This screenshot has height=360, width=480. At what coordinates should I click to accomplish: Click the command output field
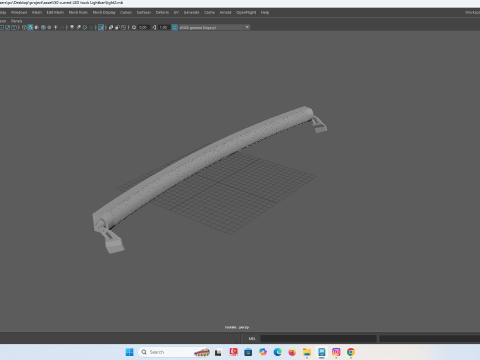(x=429, y=338)
